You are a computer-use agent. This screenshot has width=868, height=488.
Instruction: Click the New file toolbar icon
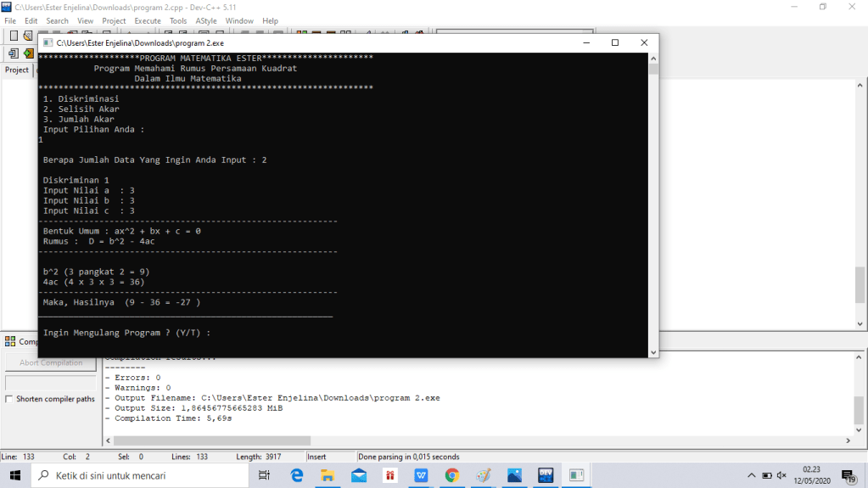coord(14,36)
